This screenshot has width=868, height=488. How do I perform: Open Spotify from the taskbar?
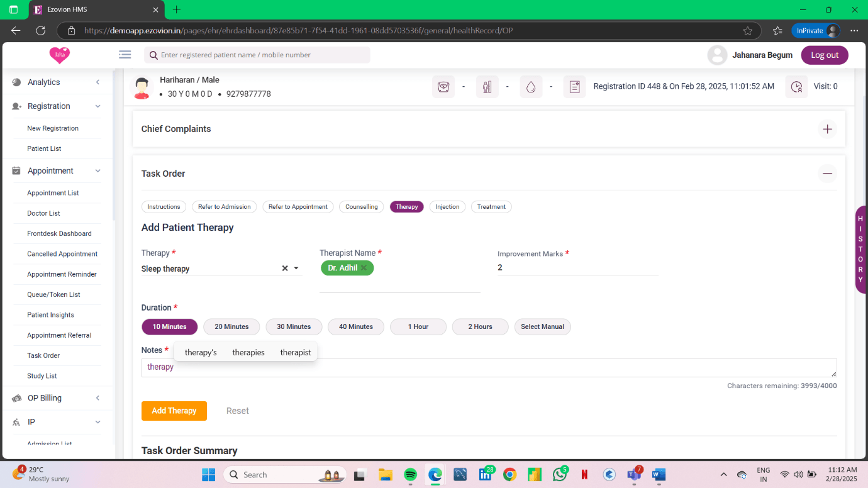click(x=410, y=475)
